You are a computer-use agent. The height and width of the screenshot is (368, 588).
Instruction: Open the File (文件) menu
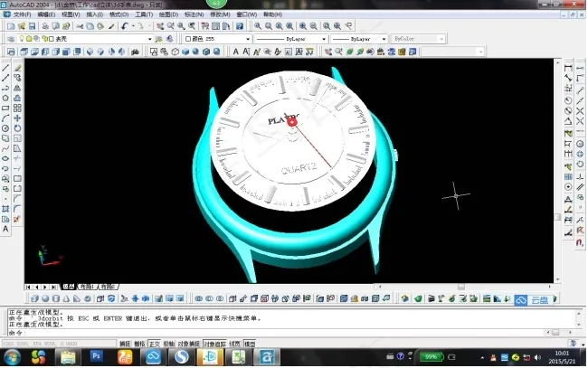(x=23, y=14)
